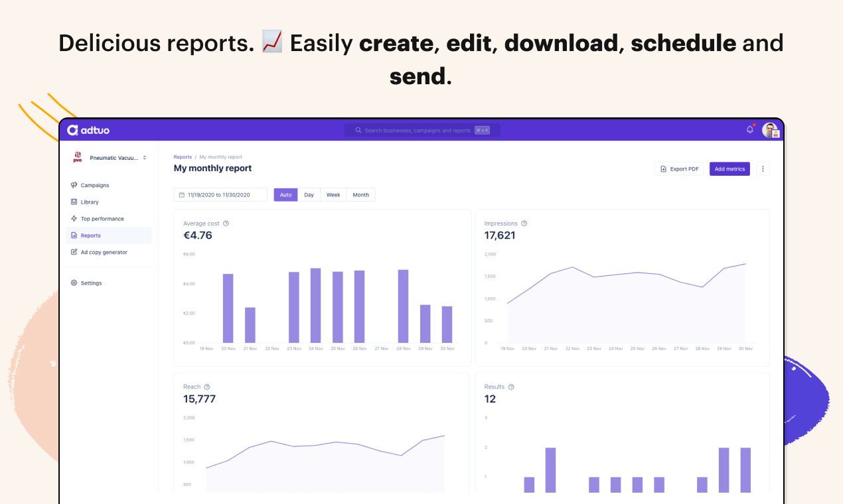This screenshot has height=504, width=843.
Task: Open Ad copy generator in the sidebar
Action: [x=109, y=252]
